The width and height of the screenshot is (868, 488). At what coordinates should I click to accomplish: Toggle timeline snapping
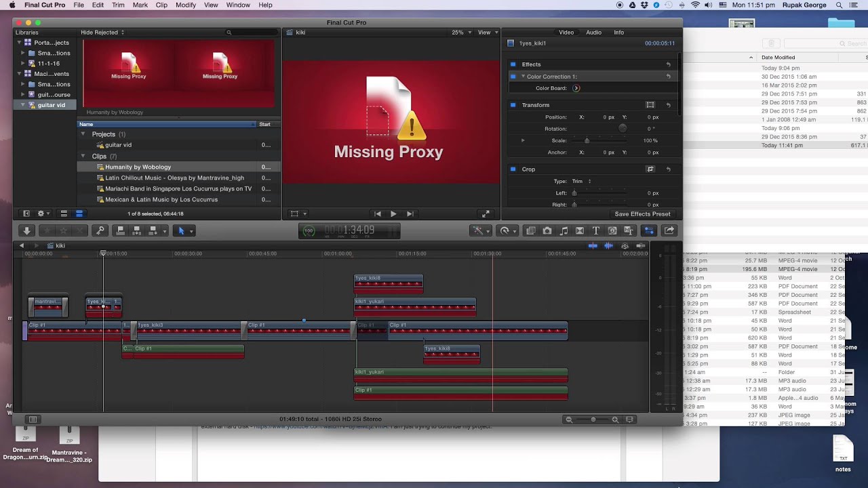click(x=640, y=245)
